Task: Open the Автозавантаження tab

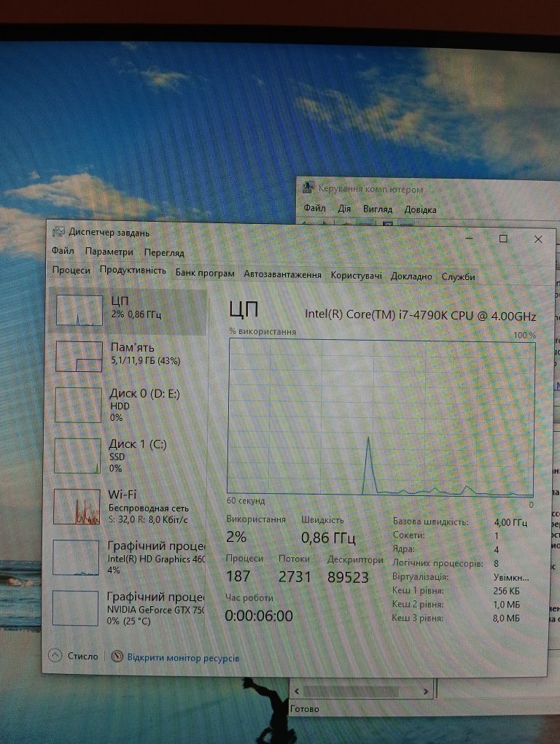Action: click(x=282, y=274)
